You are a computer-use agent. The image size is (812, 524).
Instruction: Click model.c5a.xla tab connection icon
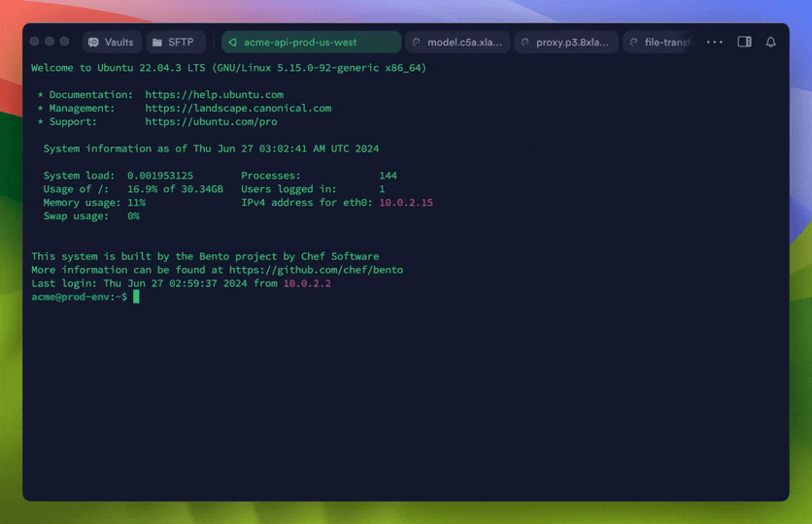[417, 43]
